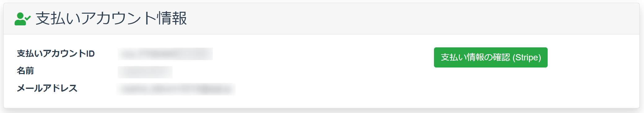Image resolution: width=644 pixels, height=113 pixels.
Task: Click the green user-check icon
Action: click(23, 19)
